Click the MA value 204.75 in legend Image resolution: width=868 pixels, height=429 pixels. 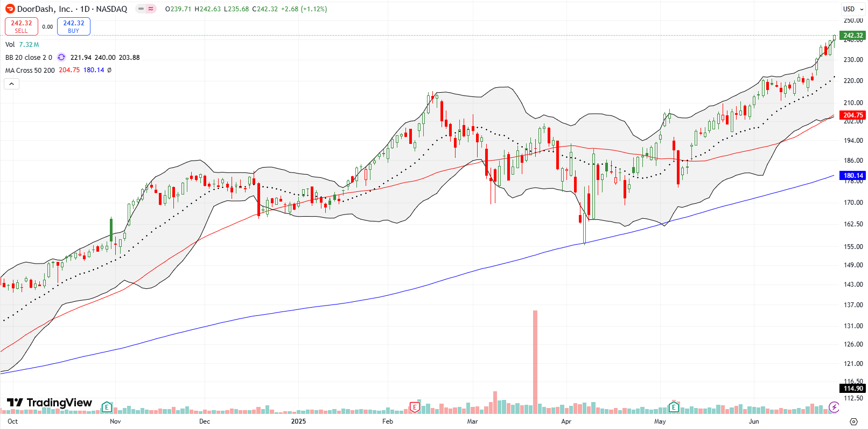click(x=69, y=70)
